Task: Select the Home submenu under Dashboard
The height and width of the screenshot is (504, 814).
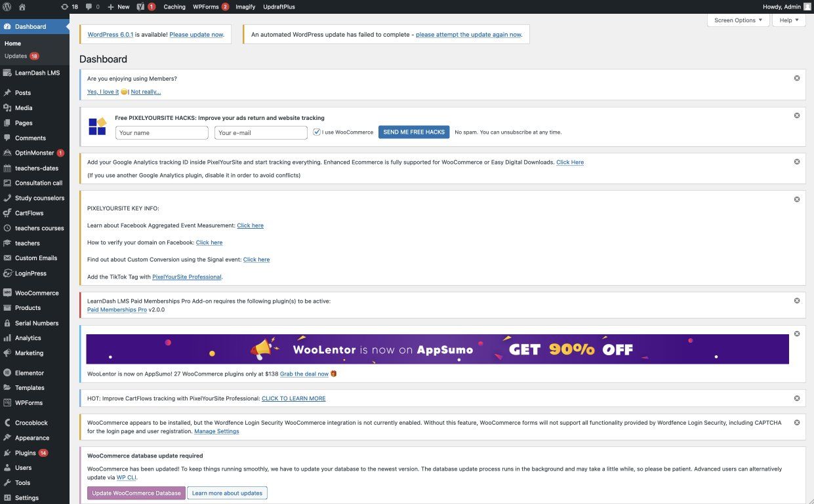Action: (x=13, y=43)
